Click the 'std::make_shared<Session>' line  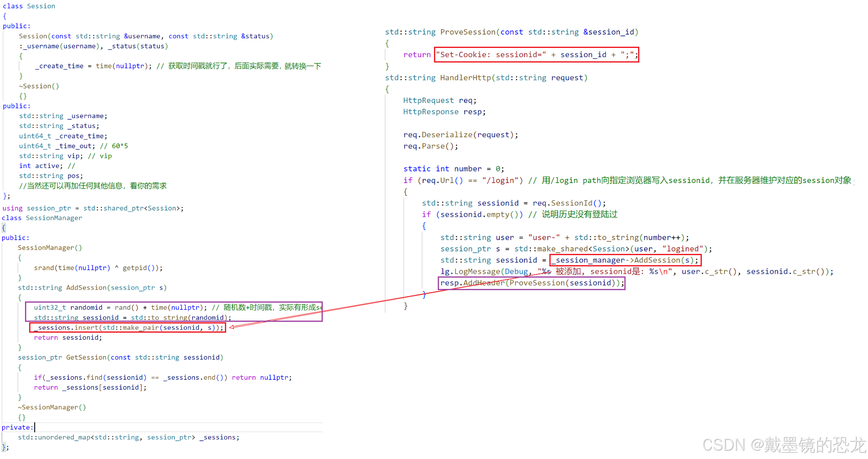[576, 249]
